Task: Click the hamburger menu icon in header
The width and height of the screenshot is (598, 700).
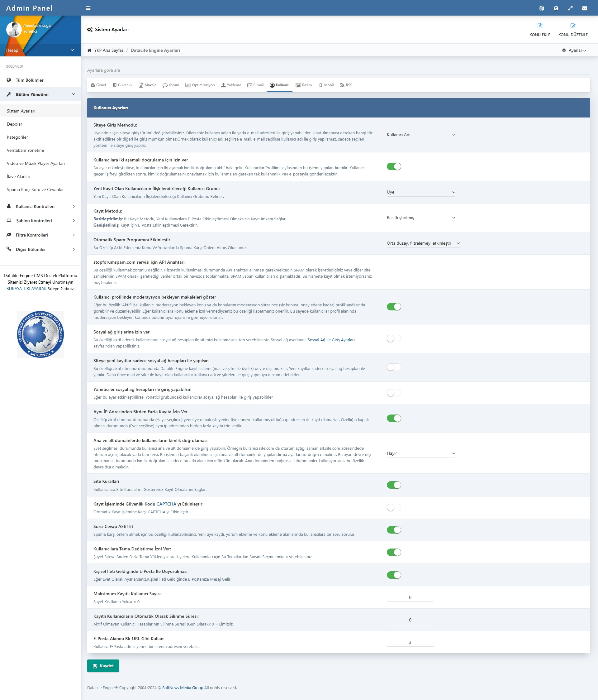Action: [x=88, y=8]
